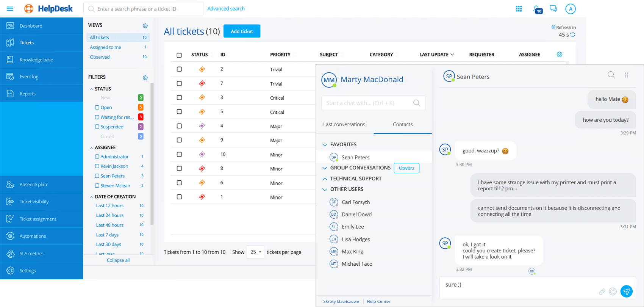Filter by assignee Kevin Jackson

coord(97,166)
